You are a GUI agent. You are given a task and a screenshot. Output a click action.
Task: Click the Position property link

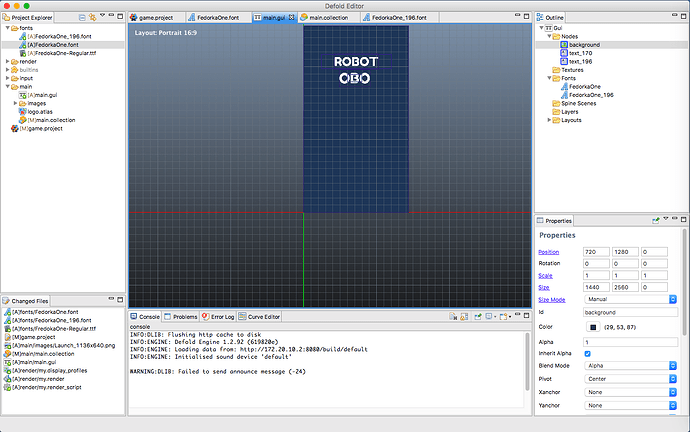(549, 251)
